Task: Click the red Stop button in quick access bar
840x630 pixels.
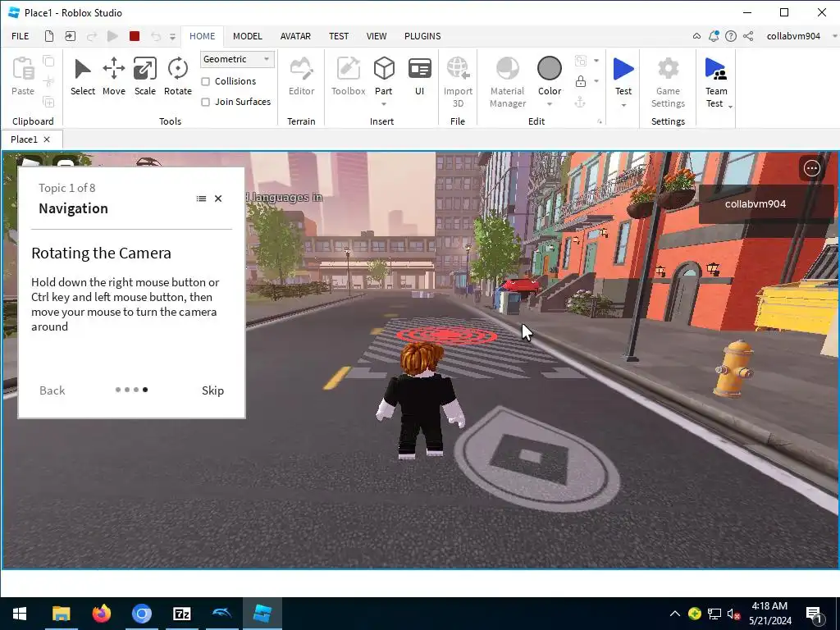Action: [135, 36]
